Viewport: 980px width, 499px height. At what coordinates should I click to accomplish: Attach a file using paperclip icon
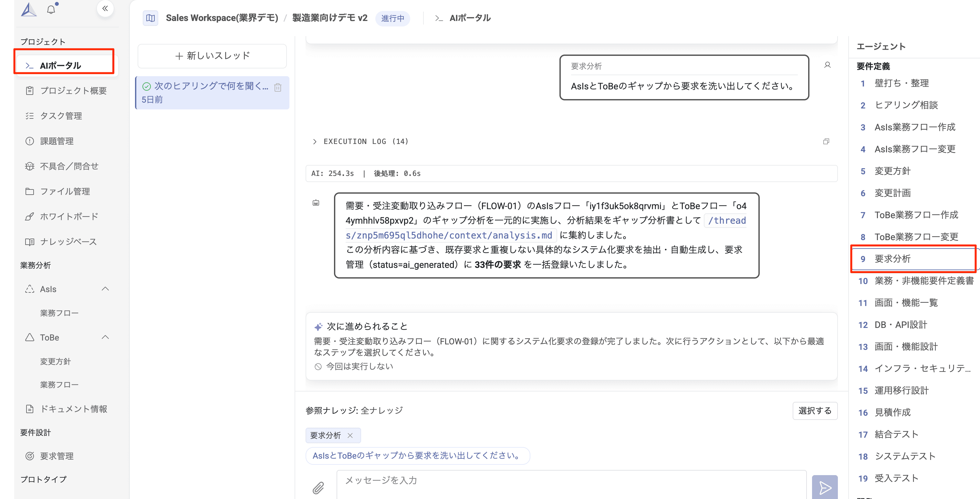click(x=318, y=488)
